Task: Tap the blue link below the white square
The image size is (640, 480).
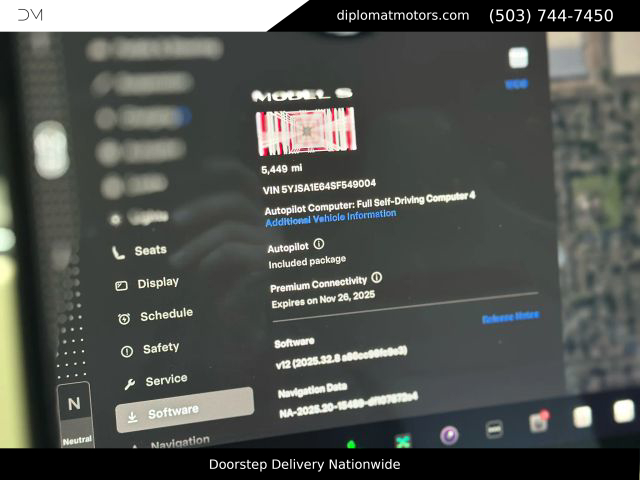Action: (x=516, y=84)
